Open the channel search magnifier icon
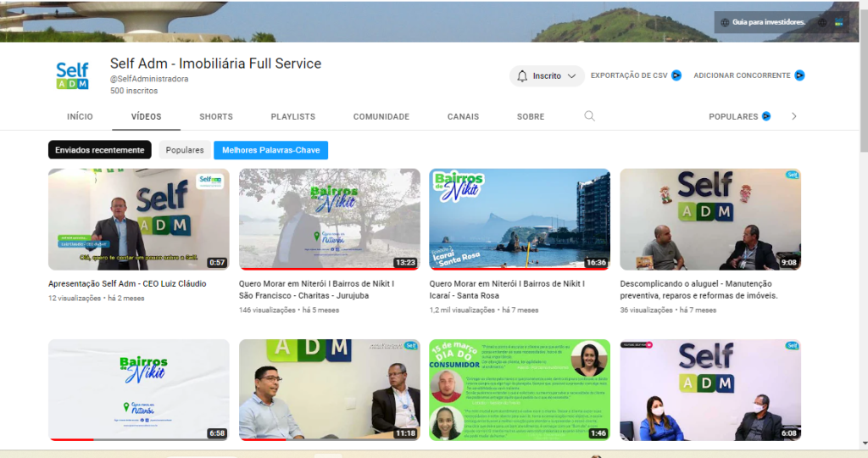The width and height of the screenshot is (868, 458). [590, 115]
